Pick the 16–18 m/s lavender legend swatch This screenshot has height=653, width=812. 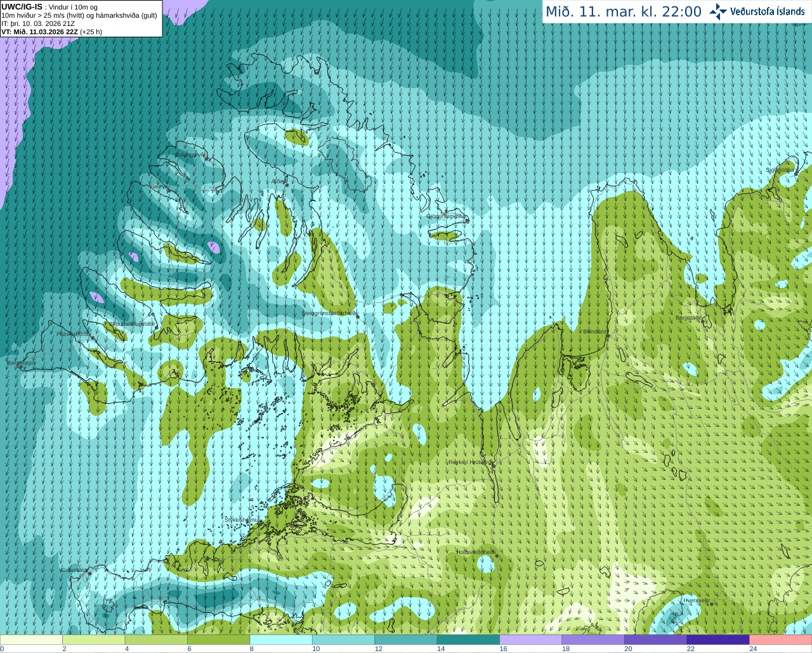[531, 640]
